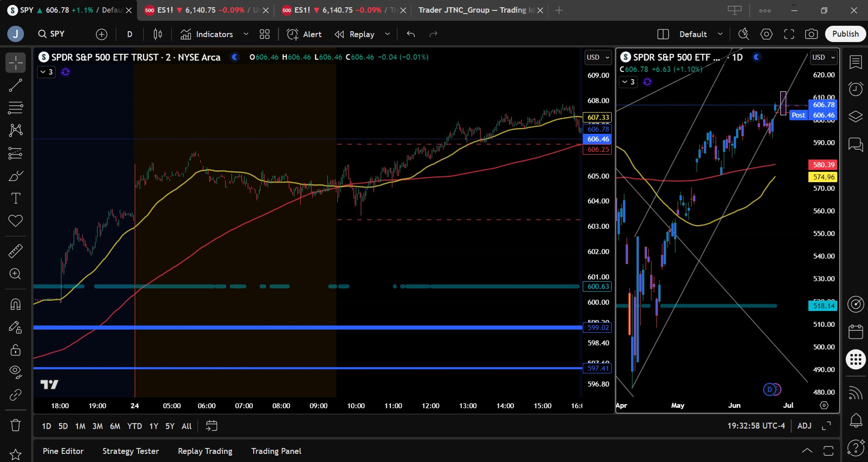Open indicator templates grid
The image size is (868, 462).
(264, 34)
